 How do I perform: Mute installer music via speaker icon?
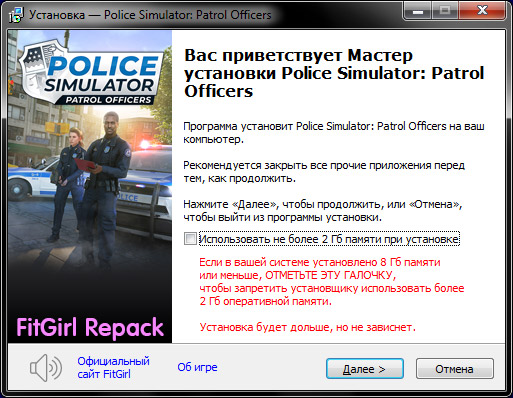[x=46, y=368]
